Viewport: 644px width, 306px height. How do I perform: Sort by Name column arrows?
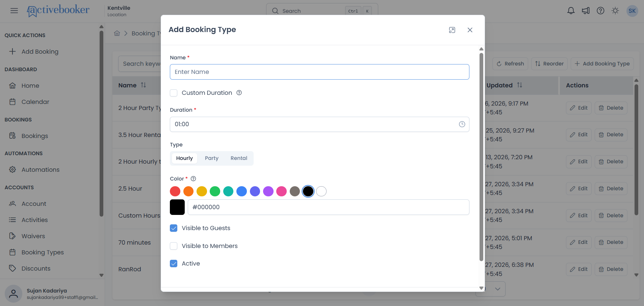[144, 85]
